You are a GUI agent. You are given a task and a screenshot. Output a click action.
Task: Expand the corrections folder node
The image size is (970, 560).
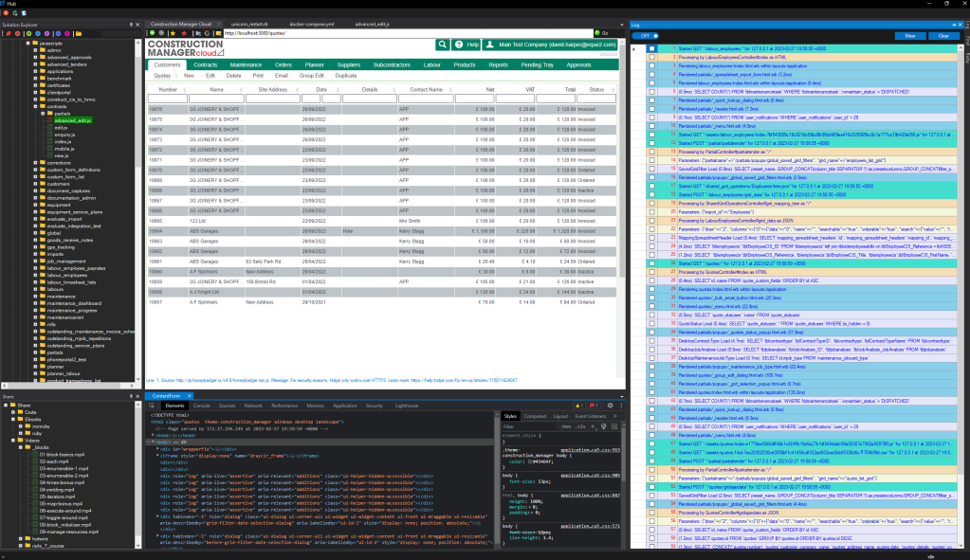[x=35, y=163]
